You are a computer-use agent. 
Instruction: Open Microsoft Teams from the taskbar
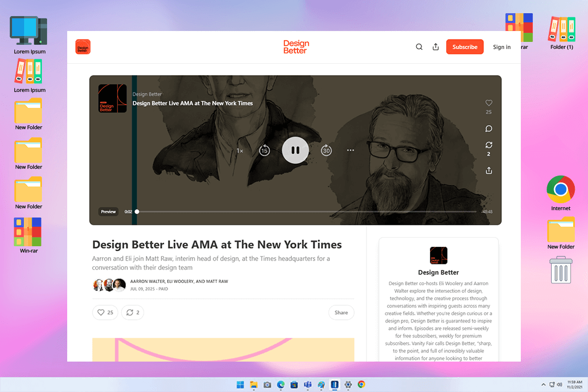tap(308, 385)
